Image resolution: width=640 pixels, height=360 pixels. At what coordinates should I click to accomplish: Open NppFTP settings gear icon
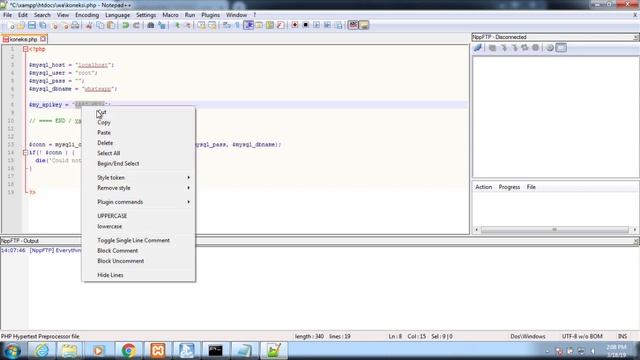coord(550,48)
